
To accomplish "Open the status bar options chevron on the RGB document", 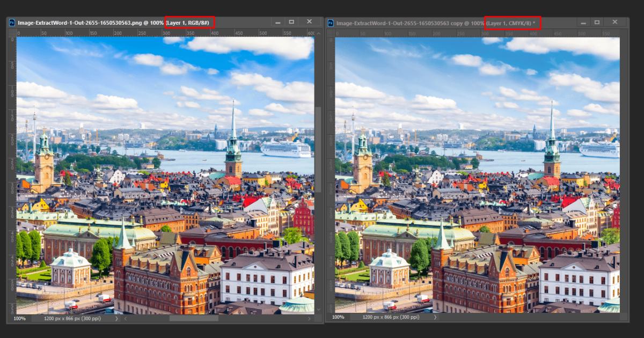I will coord(117,319).
